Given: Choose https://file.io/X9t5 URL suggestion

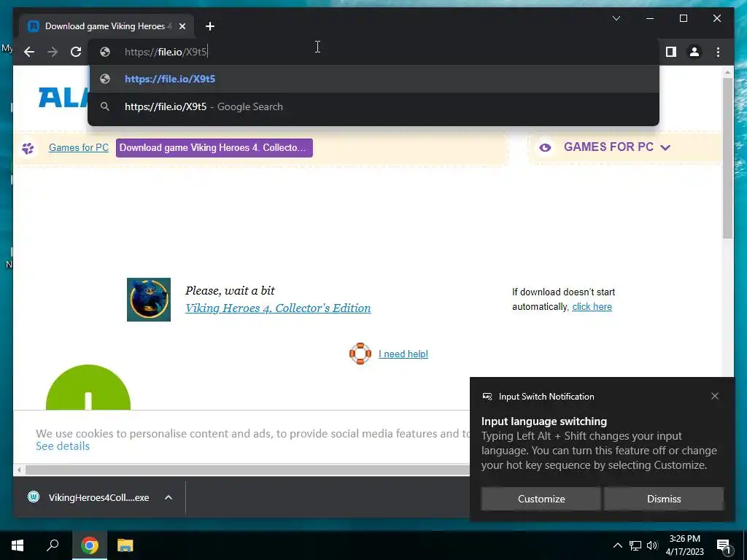Looking at the screenshot, I should [373, 79].
